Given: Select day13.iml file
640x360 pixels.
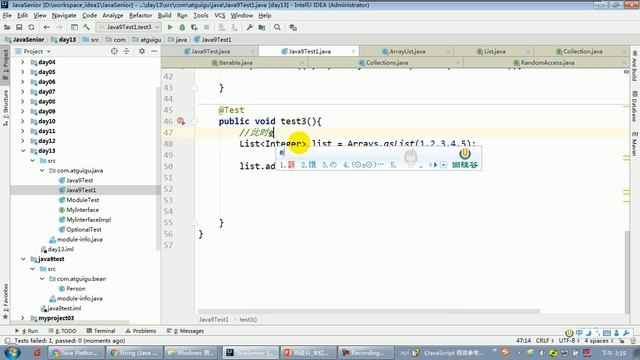Looking at the screenshot, I should 60,249.
